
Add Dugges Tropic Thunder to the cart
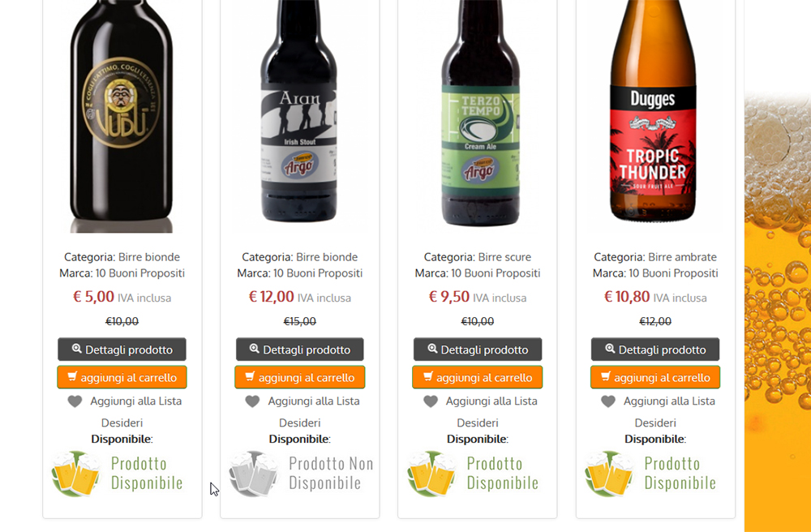tap(655, 377)
